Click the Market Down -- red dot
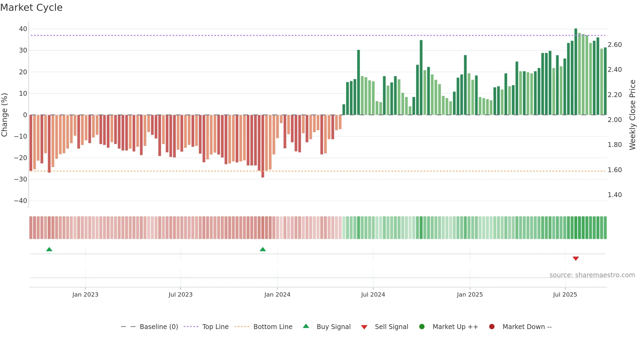The height and width of the screenshot is (362, 644). click(x=492, y=327)
